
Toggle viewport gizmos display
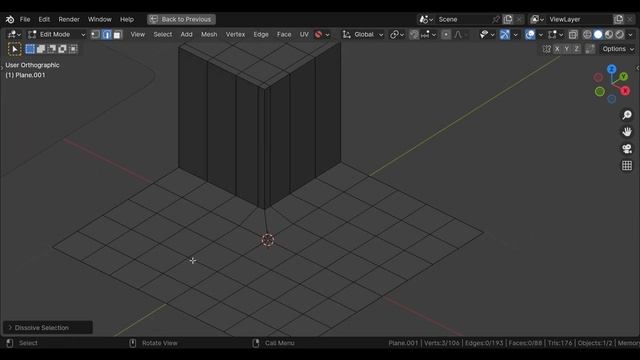point(505,35)
